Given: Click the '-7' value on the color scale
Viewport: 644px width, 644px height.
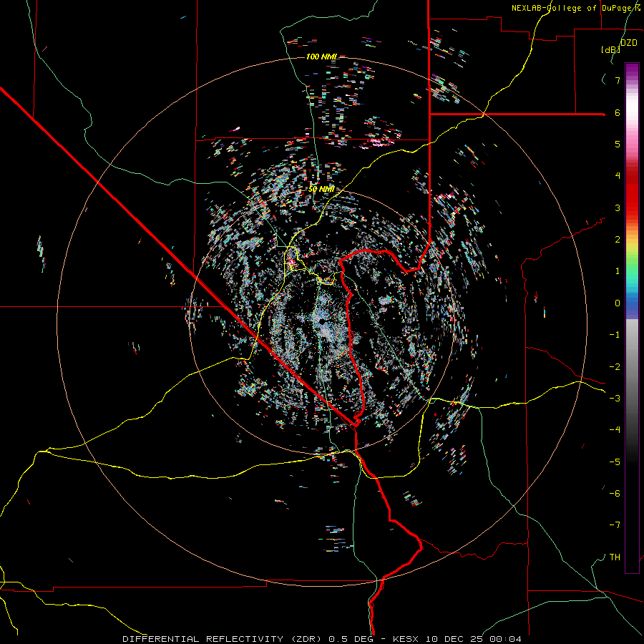Looking at the screenshot, I should coord(615,525).
